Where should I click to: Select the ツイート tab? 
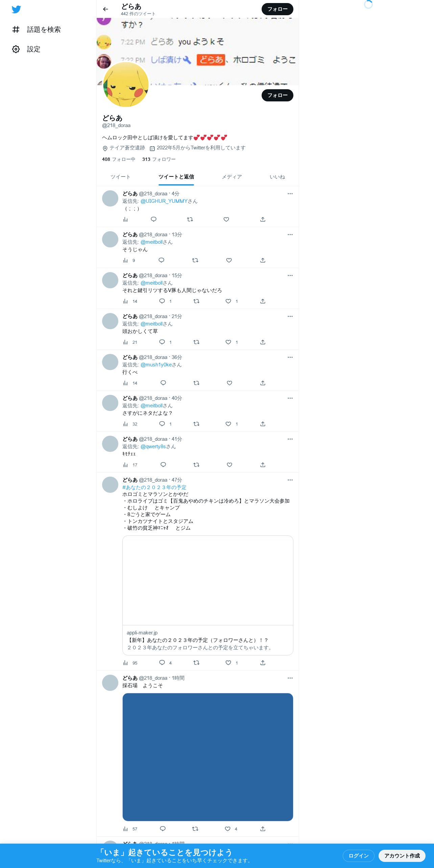120,177
